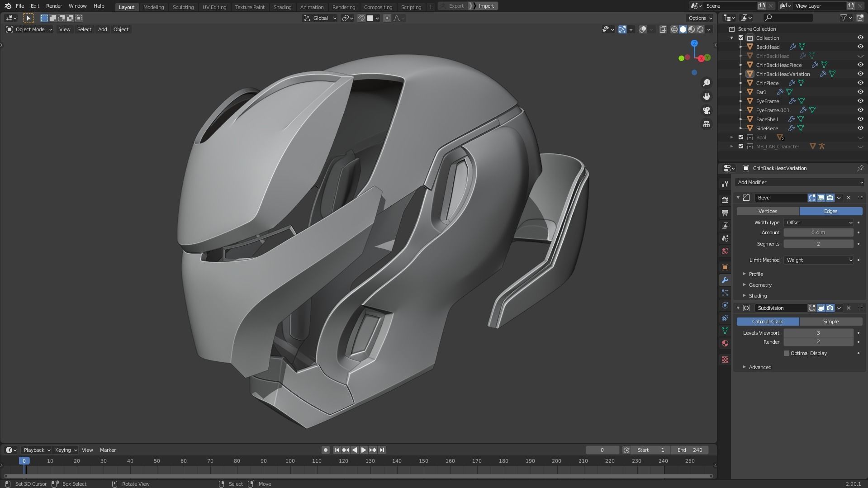Open the Tool properties tab icon
Viewport: 868px width, 488px height.
click(x=725, y=184)
